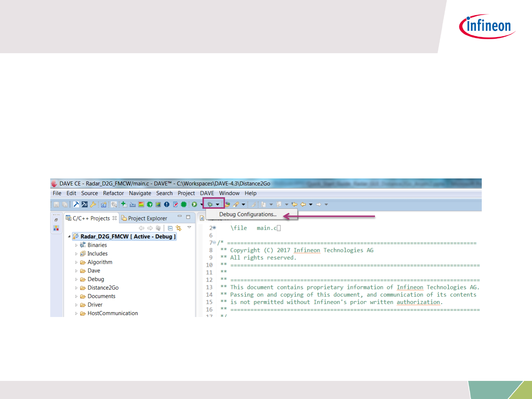The width and height of the screenshot is (532, 399).
Task: Click the red pencil report toolbar icon
Action: pyautogui.click(x=175, y=204)
